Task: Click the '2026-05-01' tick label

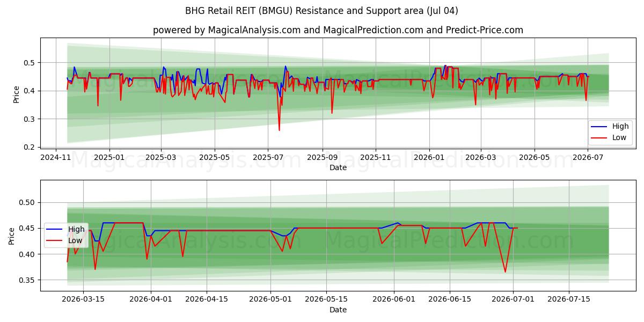Action: point(271,299)
